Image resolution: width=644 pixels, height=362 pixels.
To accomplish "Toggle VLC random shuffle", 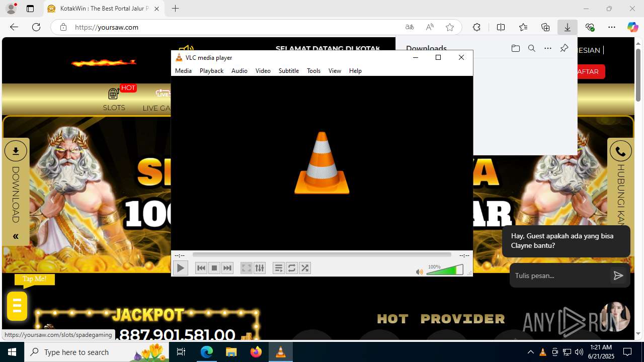I will [x=305, y=268].
